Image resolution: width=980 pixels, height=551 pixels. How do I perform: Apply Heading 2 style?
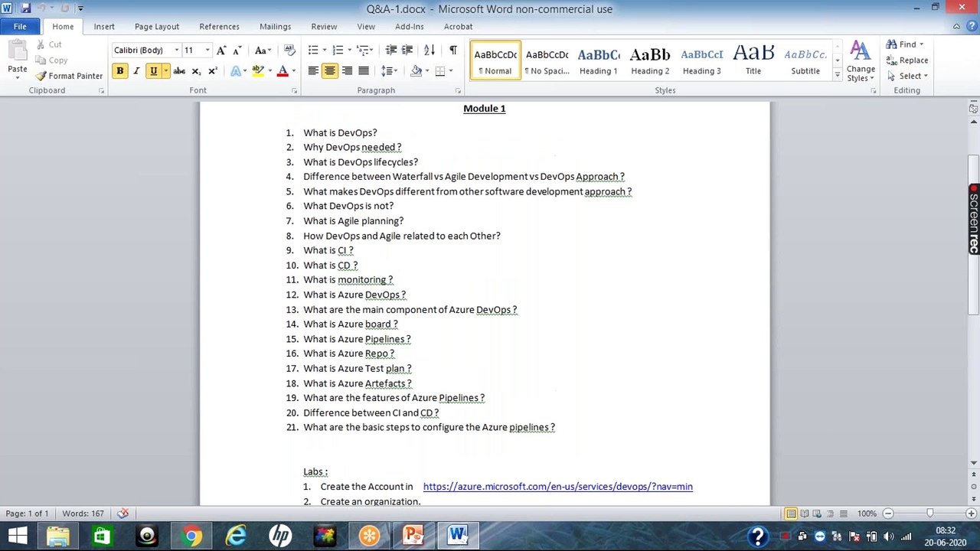click(650, 61)
